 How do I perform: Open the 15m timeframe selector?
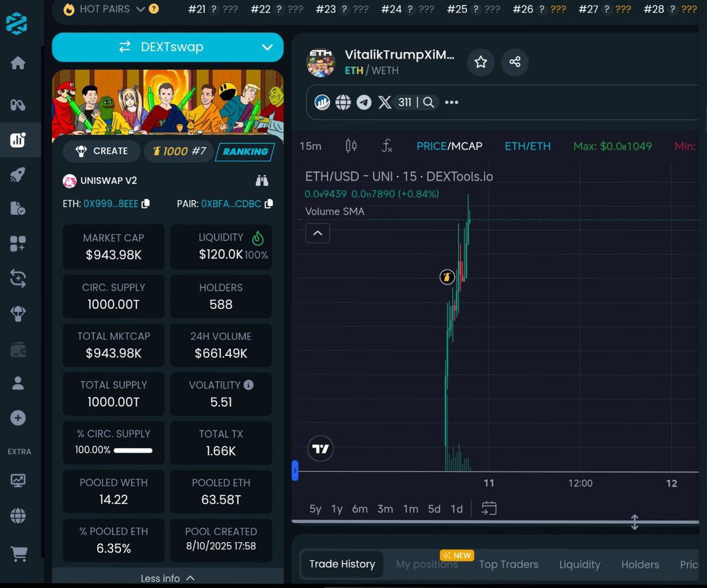point(310,146)
